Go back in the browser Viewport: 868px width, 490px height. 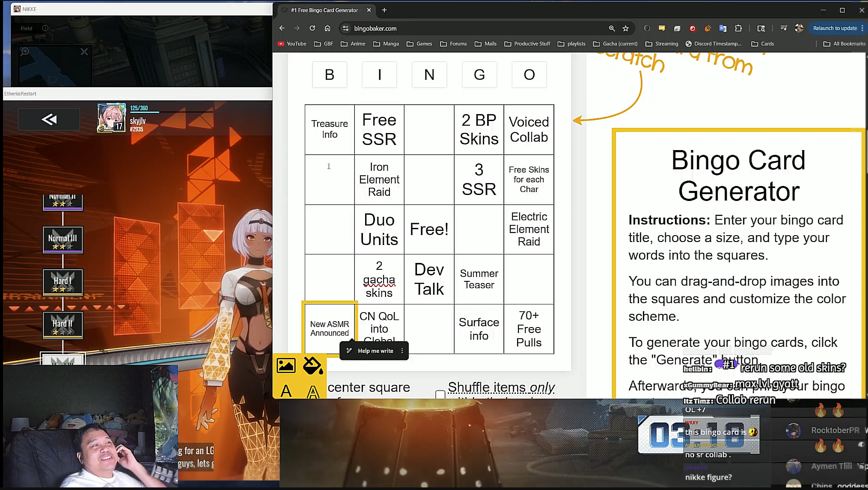pos(282,28)
